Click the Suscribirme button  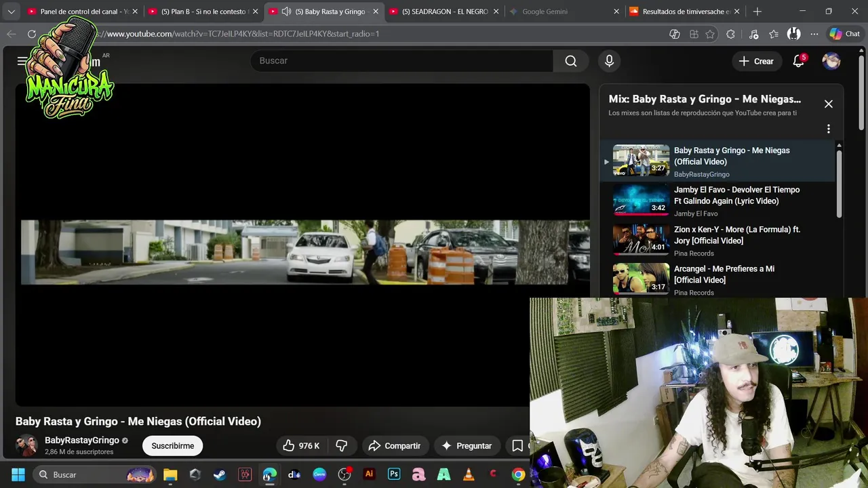click(172, 446)
